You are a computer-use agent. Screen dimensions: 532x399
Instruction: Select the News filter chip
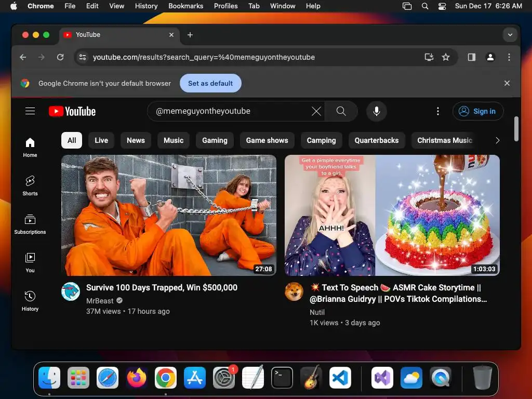click(x=136, y=140)
